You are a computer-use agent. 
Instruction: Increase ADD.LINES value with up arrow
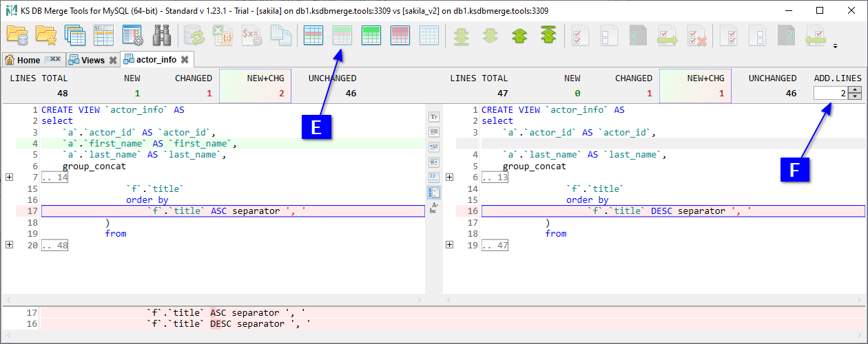855,89
